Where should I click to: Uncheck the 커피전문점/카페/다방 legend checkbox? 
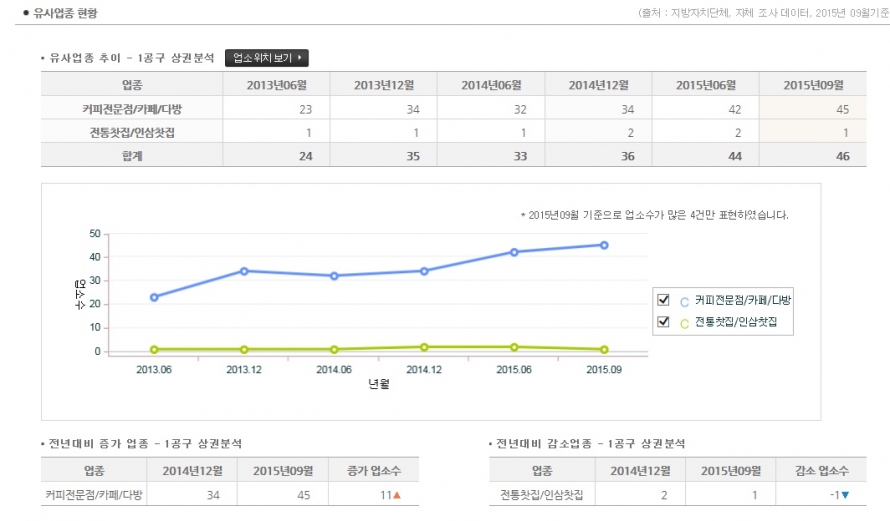pos(662,300)
